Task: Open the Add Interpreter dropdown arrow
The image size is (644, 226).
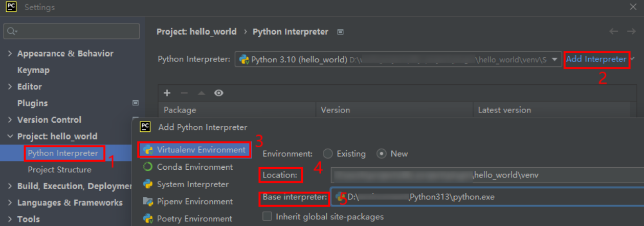Action: pyautogui.click(x=633, y=59)
